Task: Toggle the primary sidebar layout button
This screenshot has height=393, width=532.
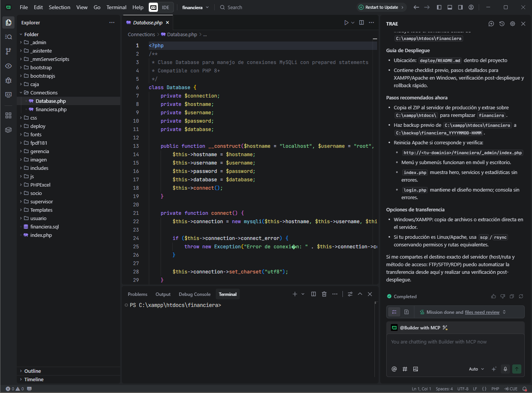Action: pos(439,7)
